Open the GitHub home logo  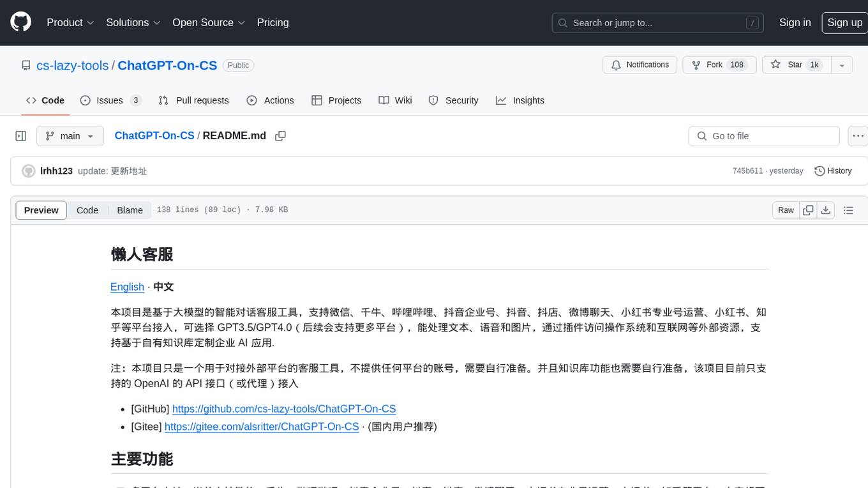click(20, 22)
